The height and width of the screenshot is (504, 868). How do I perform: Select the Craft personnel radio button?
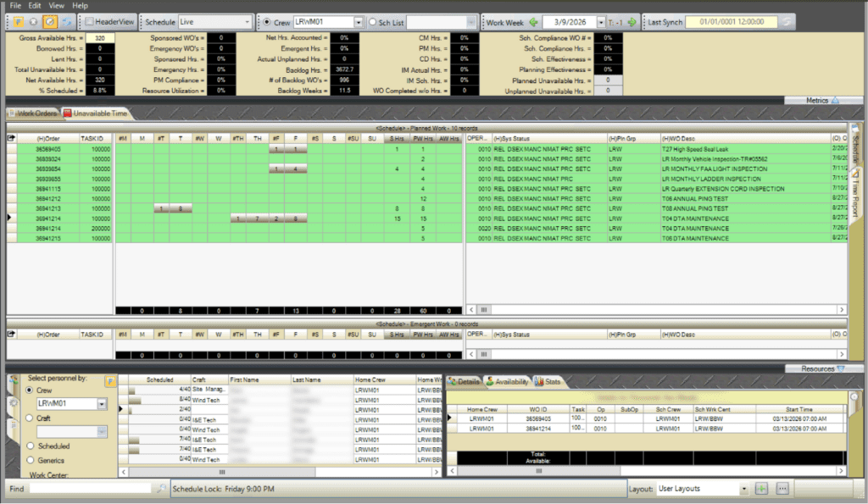click(31, 418)
